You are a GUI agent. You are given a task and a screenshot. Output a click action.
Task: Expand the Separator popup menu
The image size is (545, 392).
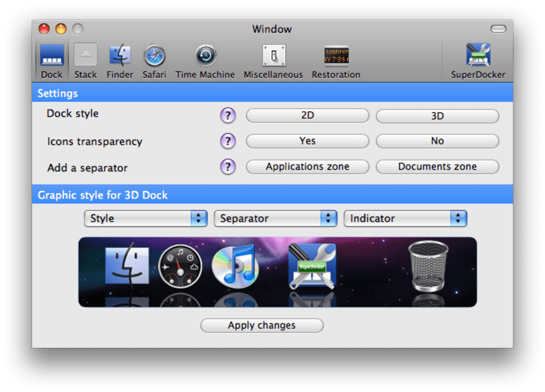(276, 218)
